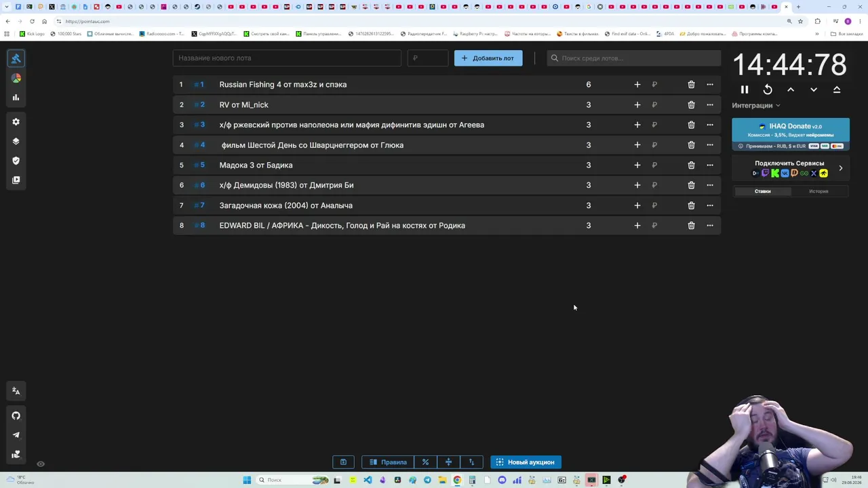Delete the Russian Fishing 4 lot
868x488 pixels.
691,85
